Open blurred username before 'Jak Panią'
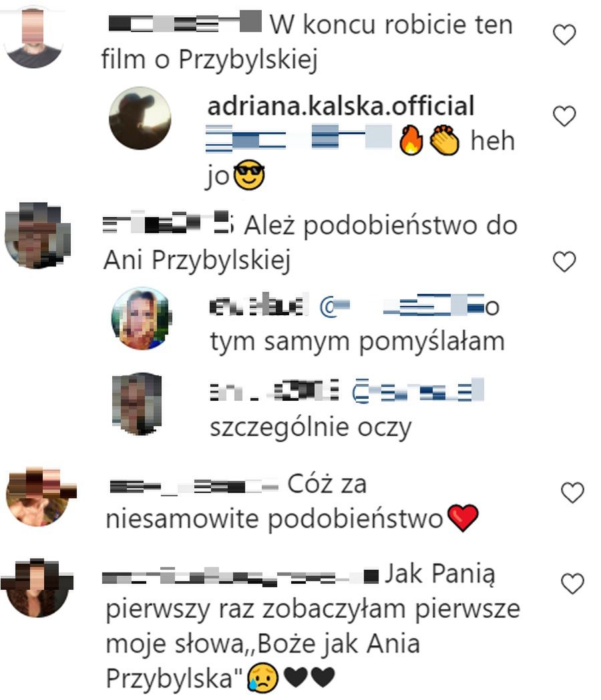Viewport: 601px width, 700px height. [x=240, y=576]
